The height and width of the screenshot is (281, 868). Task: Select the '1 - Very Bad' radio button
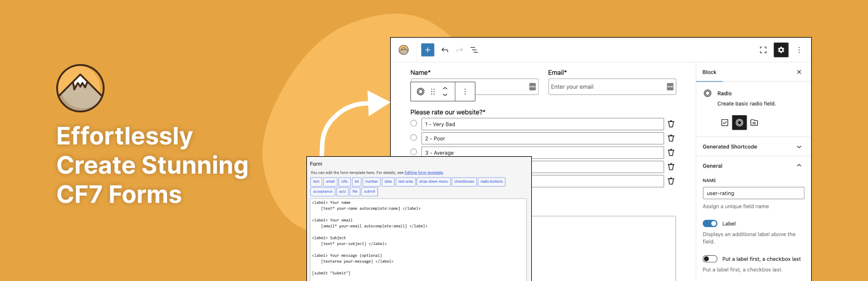(x=414, y=123)
